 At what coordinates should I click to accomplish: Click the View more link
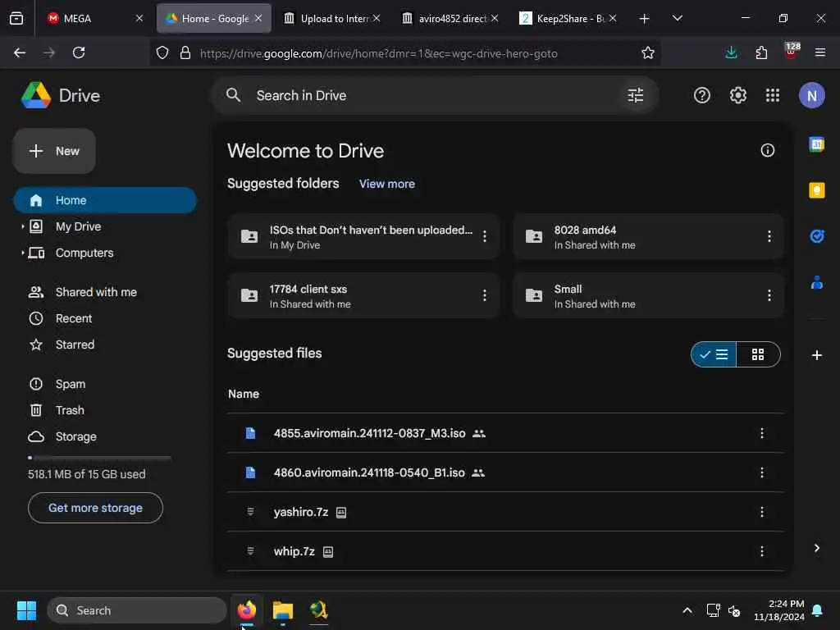coord(387,184)
